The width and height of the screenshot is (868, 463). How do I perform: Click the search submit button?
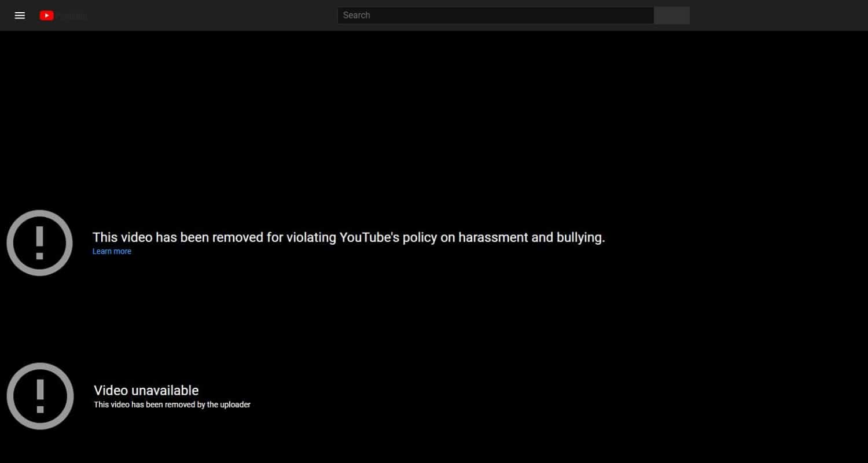(x=672, y=16)
